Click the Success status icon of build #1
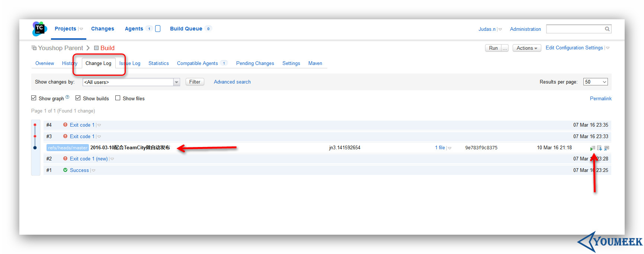Screen dimensions: 644x254 click(x=65, y=170)
